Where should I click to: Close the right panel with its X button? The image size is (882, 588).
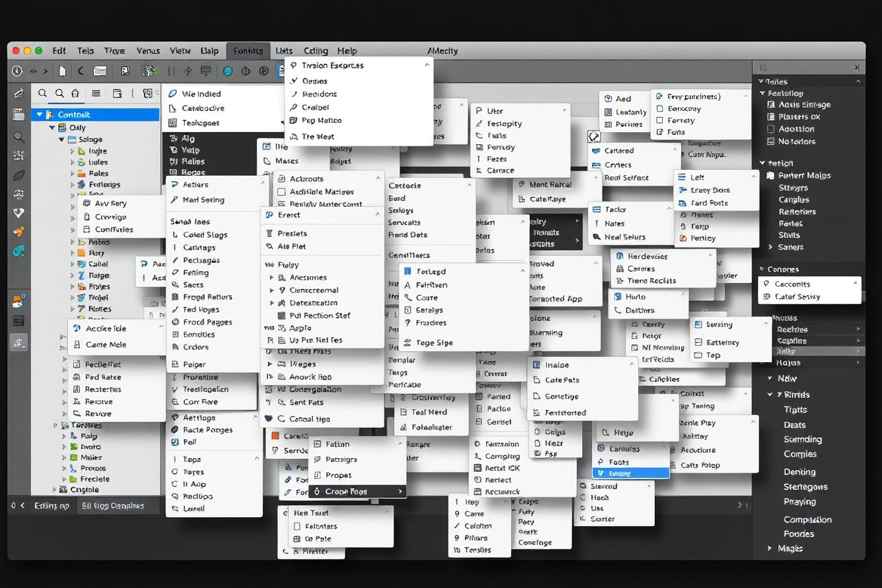[856, 67]
